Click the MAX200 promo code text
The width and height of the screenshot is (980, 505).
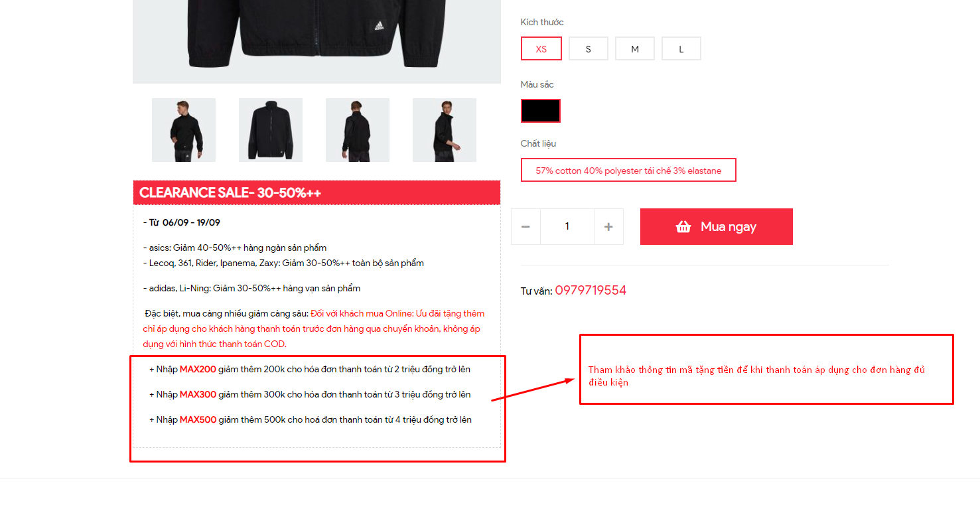click(198, 369)
